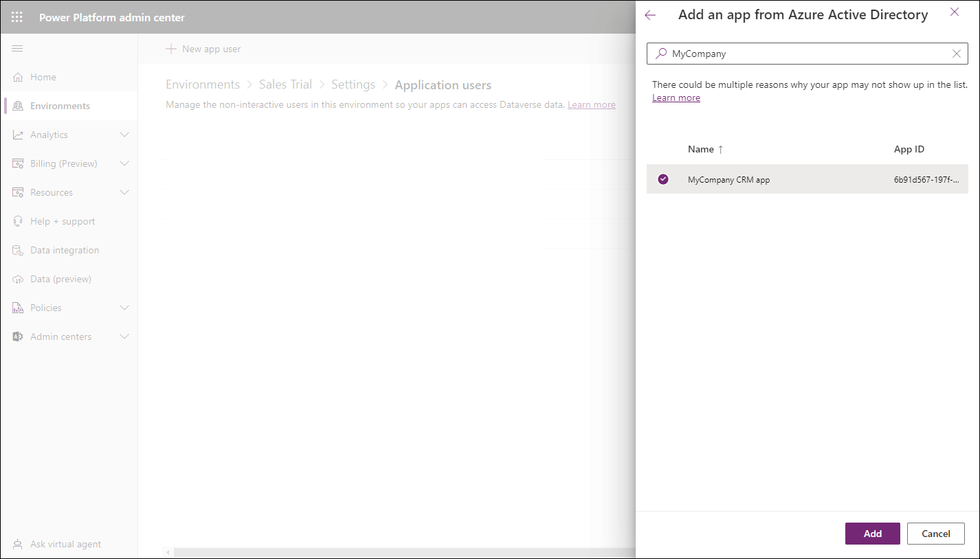Image resolution: width=980 pixels, height=559 pixels.
Task: Click the Power Platform admin center title
Action: [112, 17]
